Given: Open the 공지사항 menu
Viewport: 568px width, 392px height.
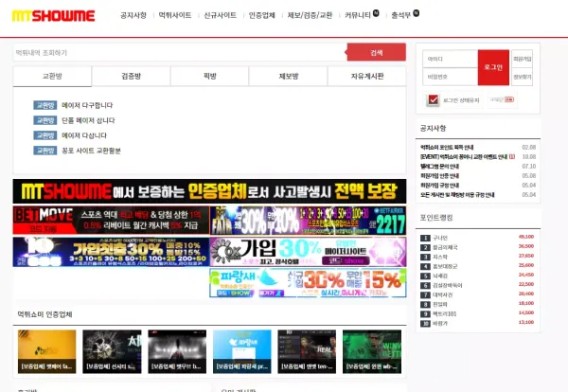Looking at the screenshot, I should click(133, 15).
